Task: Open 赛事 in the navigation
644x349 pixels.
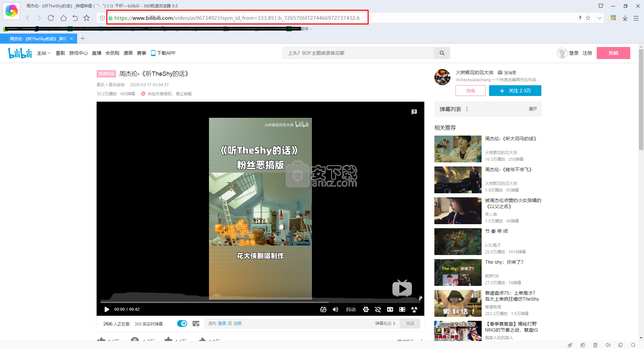Action: [x=142, y=53]
